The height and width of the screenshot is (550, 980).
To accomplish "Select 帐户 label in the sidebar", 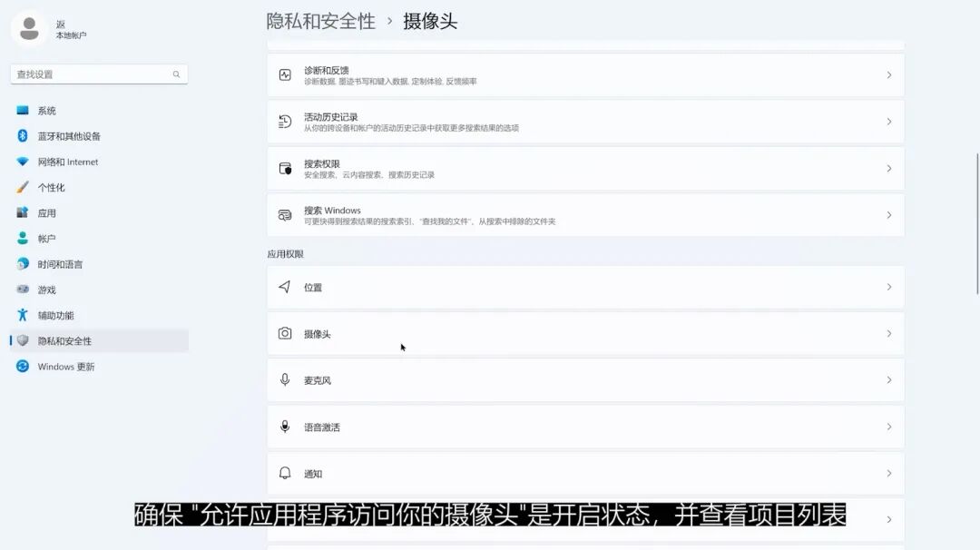I will coord(47,239).
